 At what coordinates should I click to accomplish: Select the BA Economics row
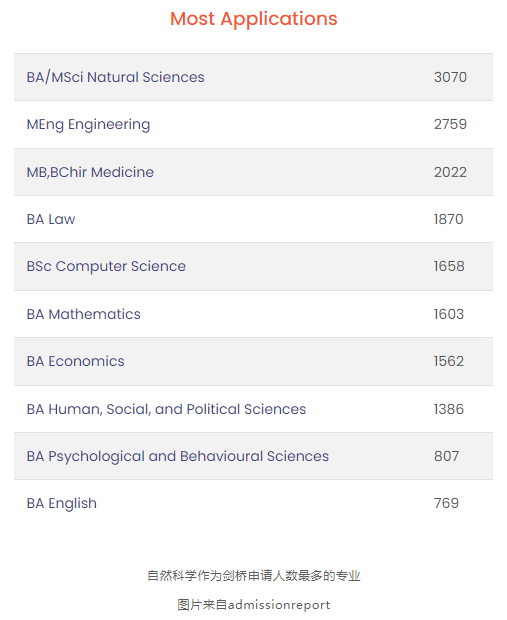254,361
